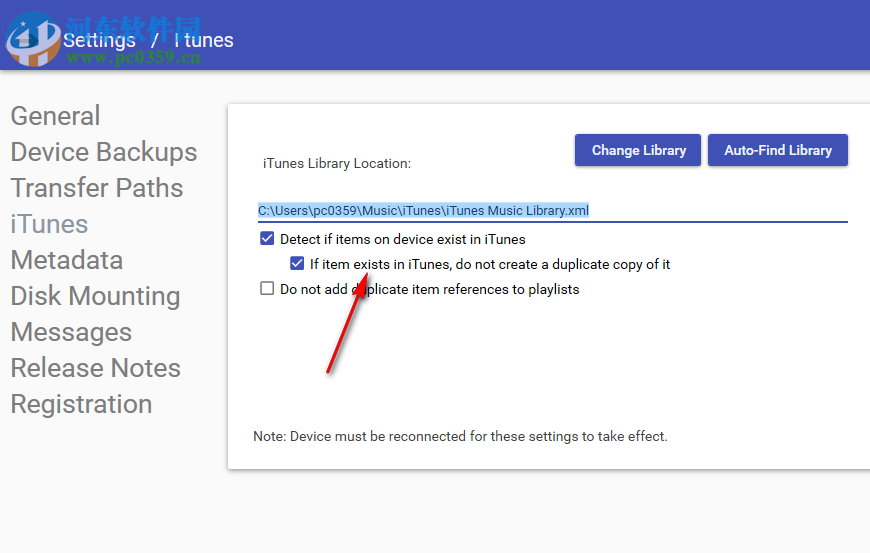
Task: Open the Registration section
Action: (81, 404)
